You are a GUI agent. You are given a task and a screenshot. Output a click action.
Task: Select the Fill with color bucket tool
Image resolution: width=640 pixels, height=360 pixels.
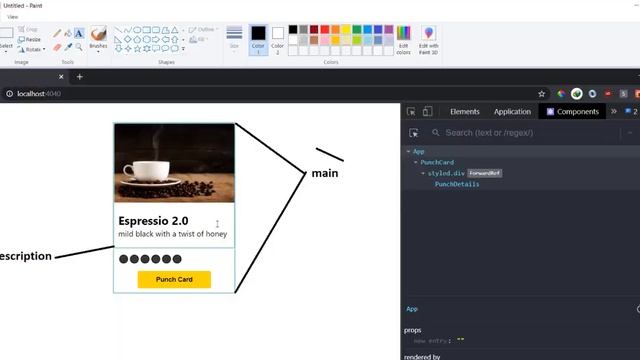(68, 33)
